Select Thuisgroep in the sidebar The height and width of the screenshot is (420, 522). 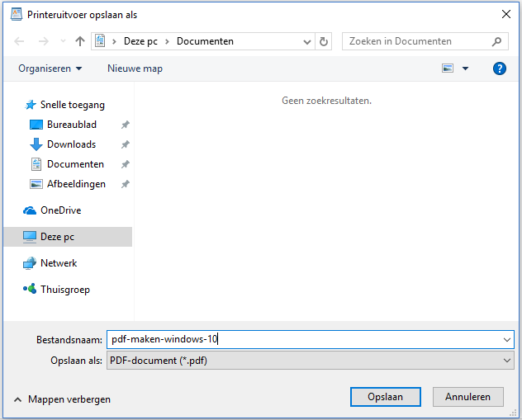[64, 290]
